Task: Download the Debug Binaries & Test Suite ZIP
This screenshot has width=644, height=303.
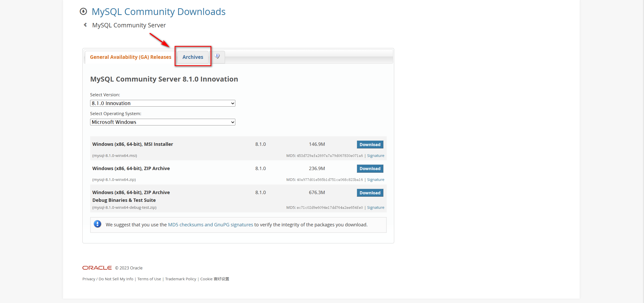Action: click(370, 193)
